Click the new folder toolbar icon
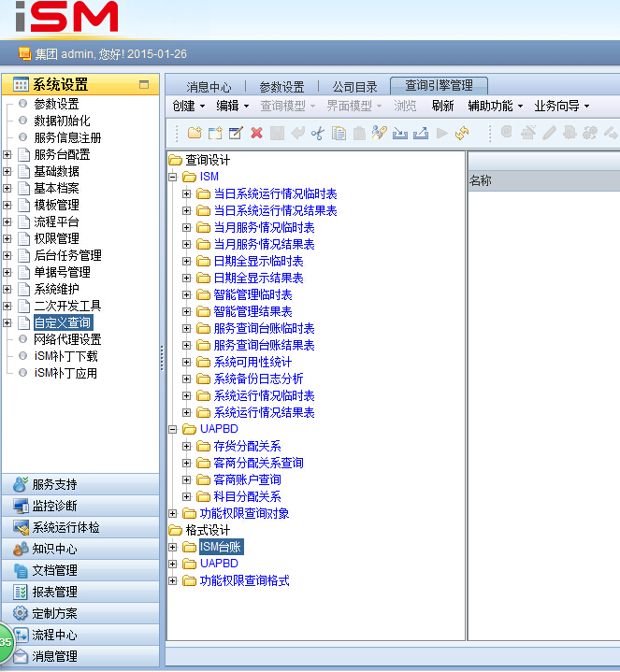Image resolution: width=620 pixels, height=672 pixels. tap(195, 133)
